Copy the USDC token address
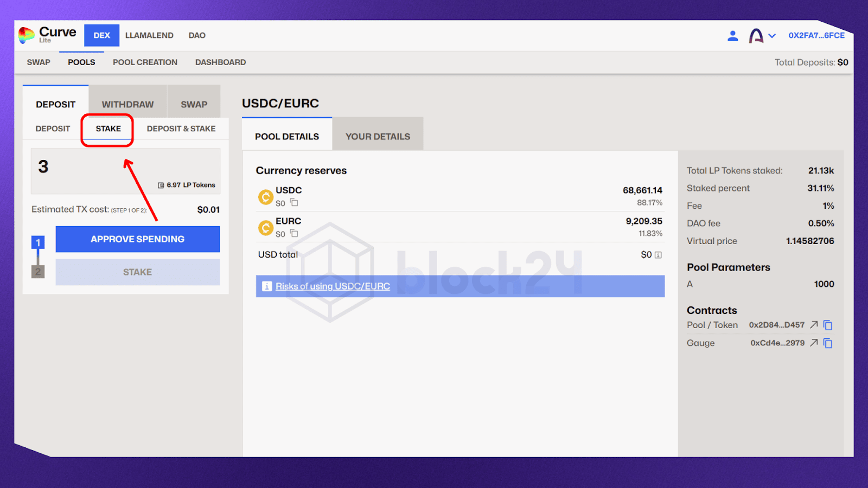 tap(294, 203)
